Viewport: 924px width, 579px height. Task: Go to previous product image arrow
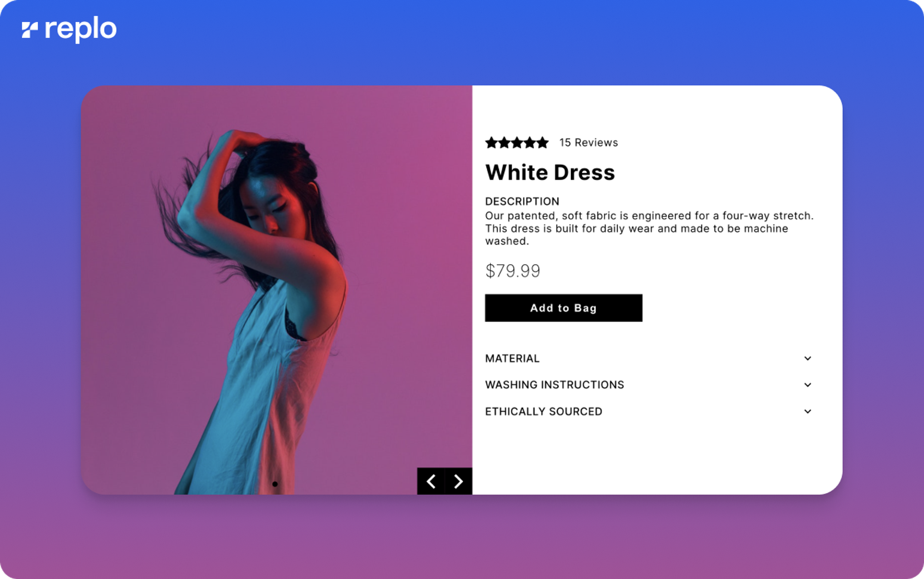click(431, 481)
